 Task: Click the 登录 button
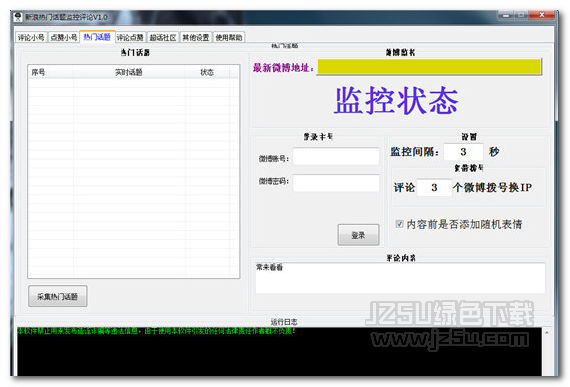pos(358,235)
